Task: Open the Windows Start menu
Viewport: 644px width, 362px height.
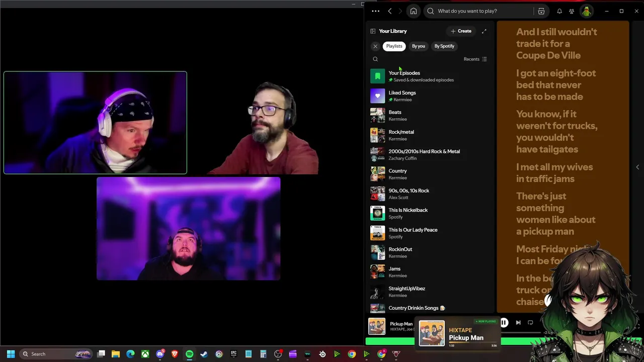Action: pos(11,354)
